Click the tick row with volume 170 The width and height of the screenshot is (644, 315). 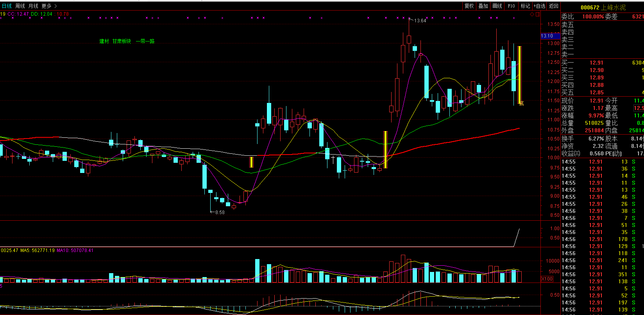602,239
